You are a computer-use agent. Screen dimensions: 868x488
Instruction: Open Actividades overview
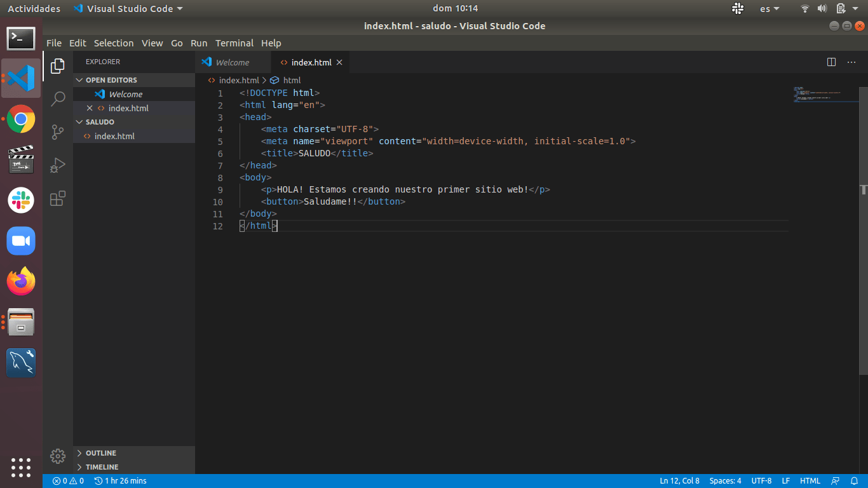[x=34, y=8]
